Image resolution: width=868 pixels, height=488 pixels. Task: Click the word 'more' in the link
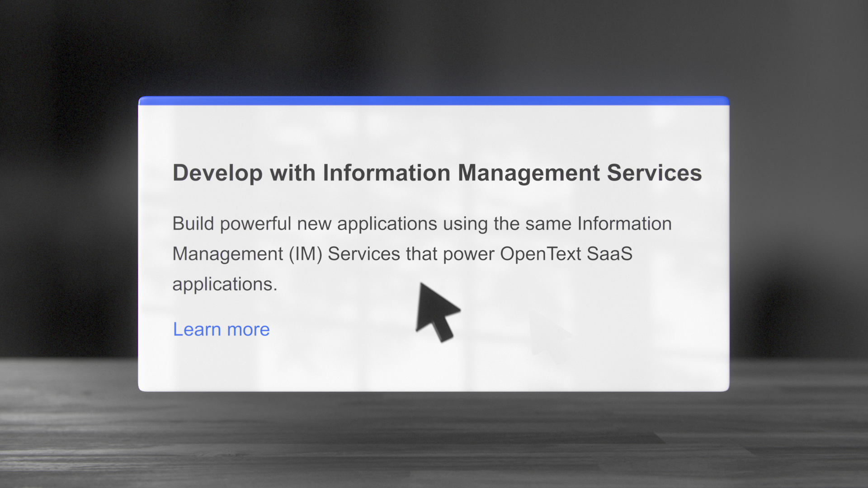(x=248, y=329)
